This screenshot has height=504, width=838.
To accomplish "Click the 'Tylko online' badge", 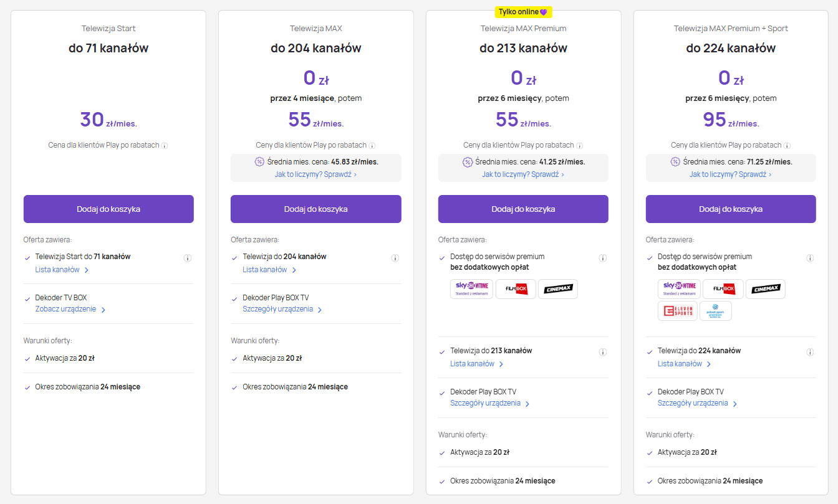I will pos(523,12).
